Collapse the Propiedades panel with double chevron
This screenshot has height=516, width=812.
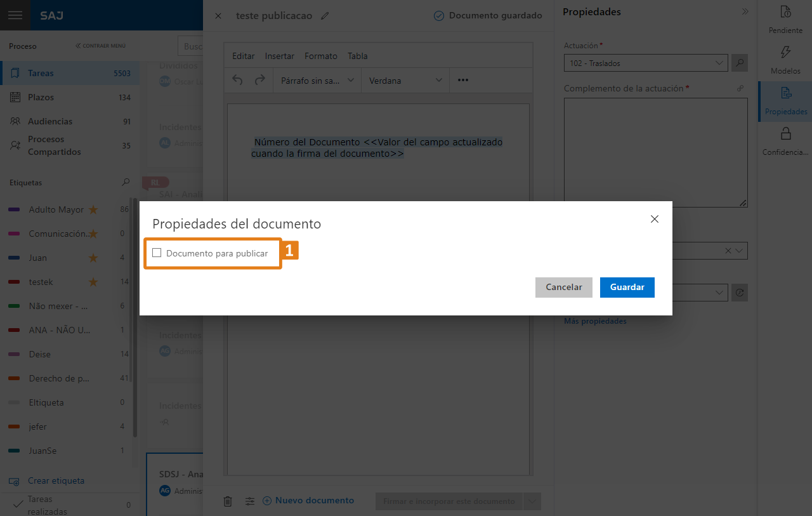(745, 12)
